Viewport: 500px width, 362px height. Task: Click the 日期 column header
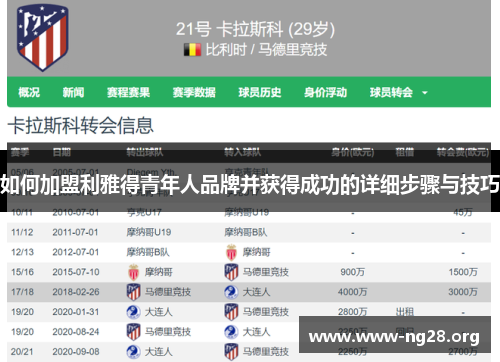coord(62,152)
